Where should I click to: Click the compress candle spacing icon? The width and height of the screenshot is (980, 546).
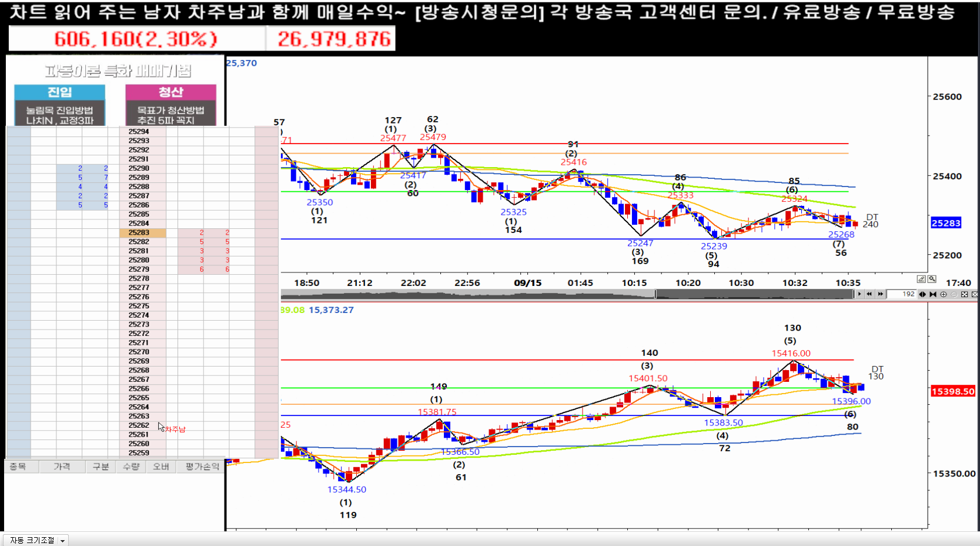click(933, 294)
